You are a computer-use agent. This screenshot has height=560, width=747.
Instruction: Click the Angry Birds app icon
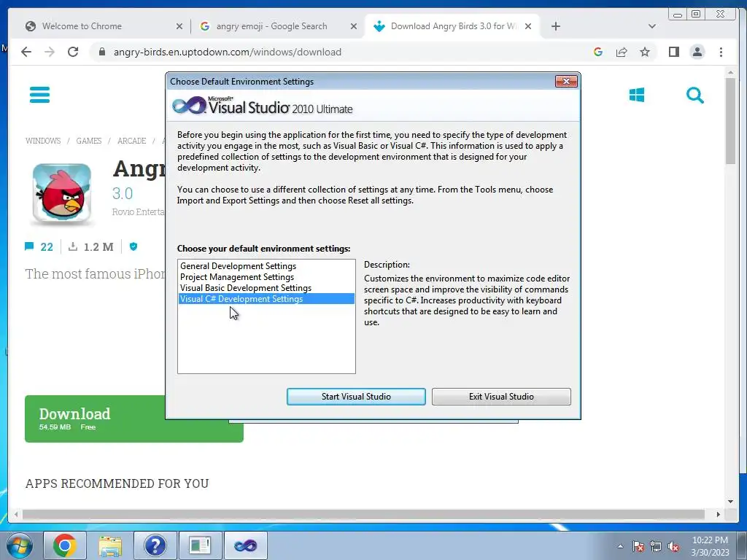coord(62,192)
